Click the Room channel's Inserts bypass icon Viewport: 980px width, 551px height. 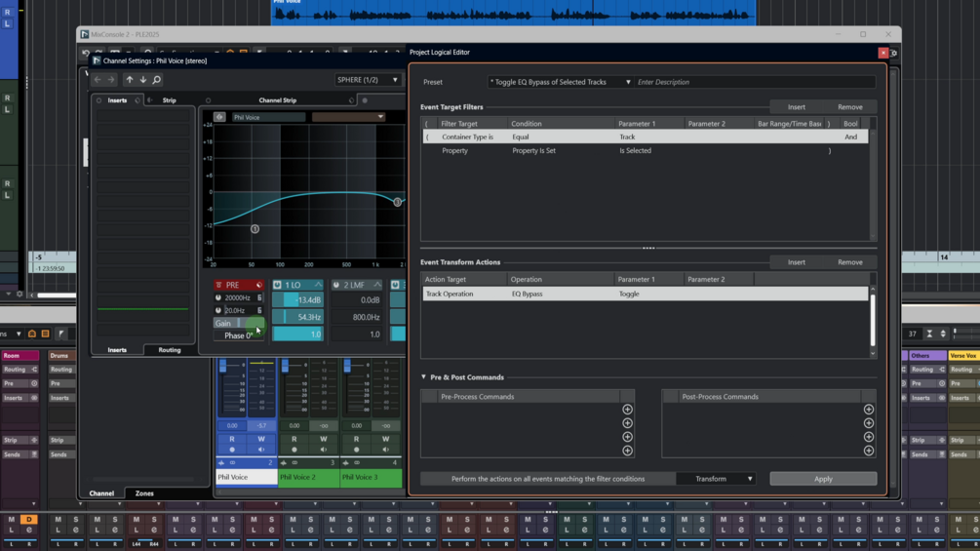34,398
